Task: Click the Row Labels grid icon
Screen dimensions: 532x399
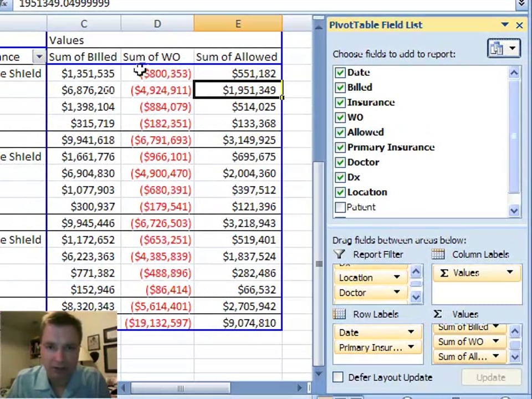Action: click(x=339, y=314)
